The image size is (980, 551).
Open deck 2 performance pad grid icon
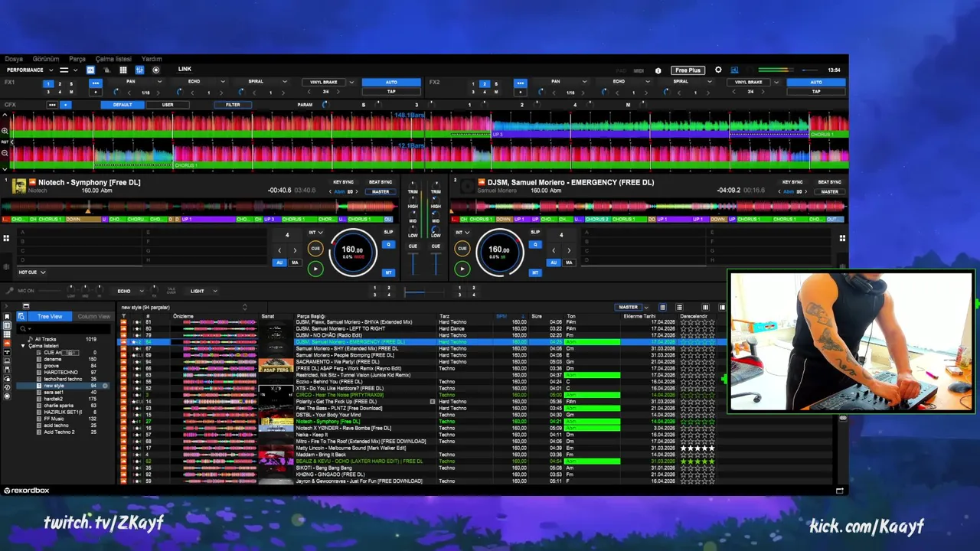[842, 238]
